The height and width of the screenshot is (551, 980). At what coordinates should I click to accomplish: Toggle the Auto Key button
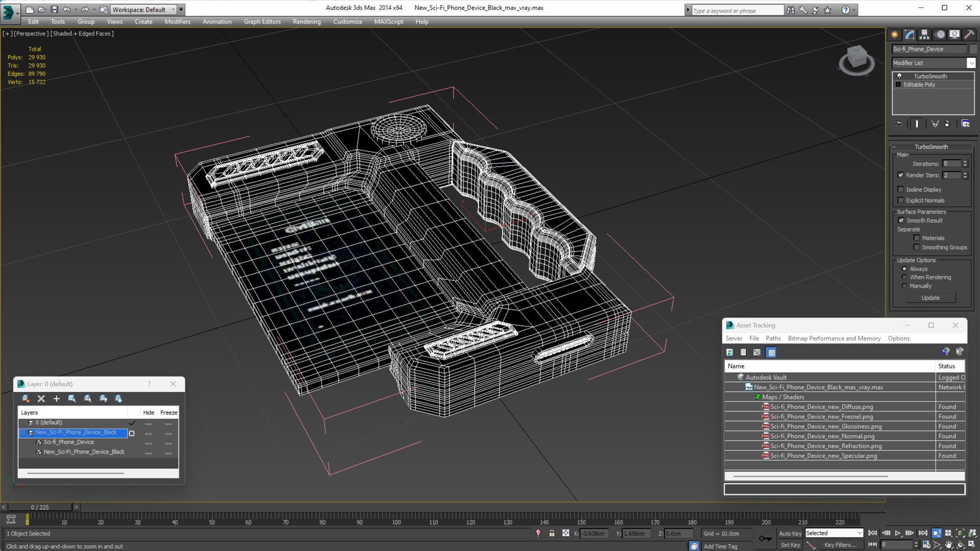point(790,533)
